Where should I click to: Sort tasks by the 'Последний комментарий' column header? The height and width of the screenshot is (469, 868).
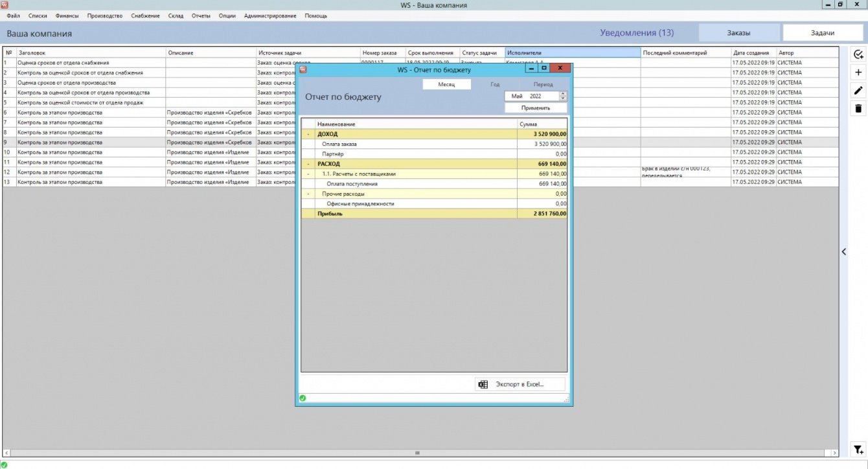click(686, 52)
